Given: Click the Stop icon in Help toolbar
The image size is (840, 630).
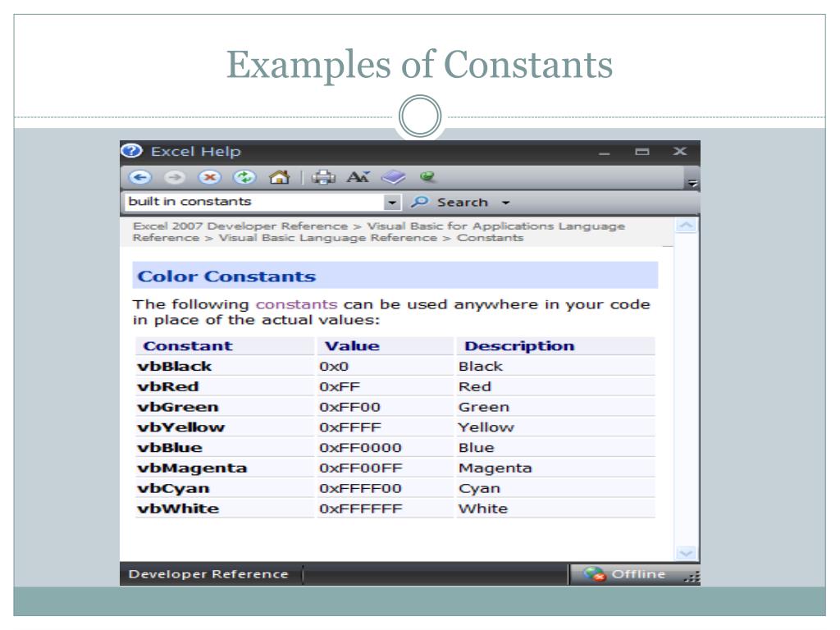Looking at the screenshot, I should click(x=209, y=177).
